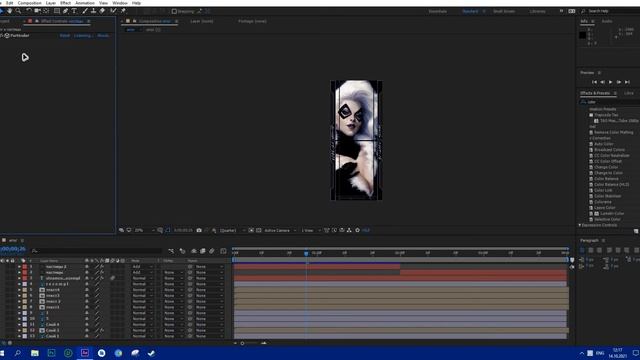Toggle fast previews button in viewer
Image resolution: width=640 pixels, height=360 pixels.
coord(334,230)
